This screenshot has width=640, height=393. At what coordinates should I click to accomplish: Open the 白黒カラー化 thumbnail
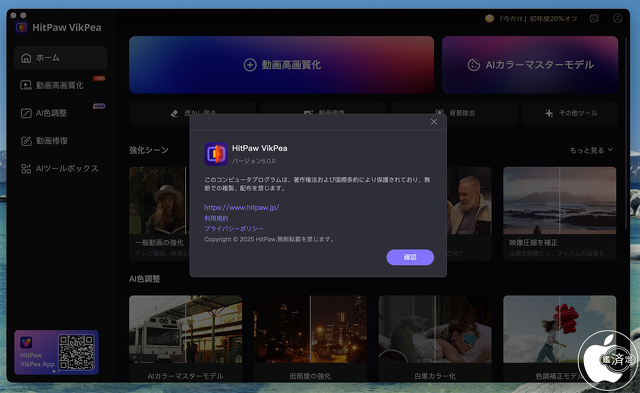pos(435,329)
